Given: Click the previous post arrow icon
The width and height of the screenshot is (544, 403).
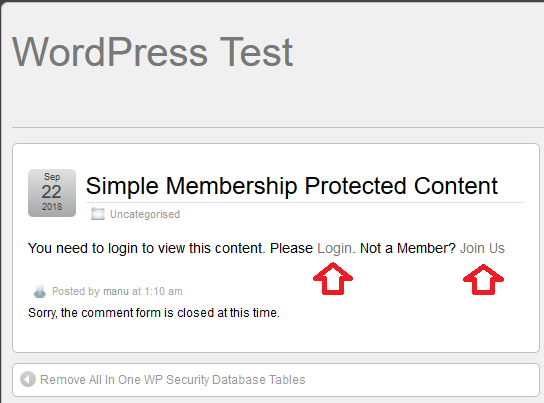Looking at the screenshot, I should pos(28,379).
